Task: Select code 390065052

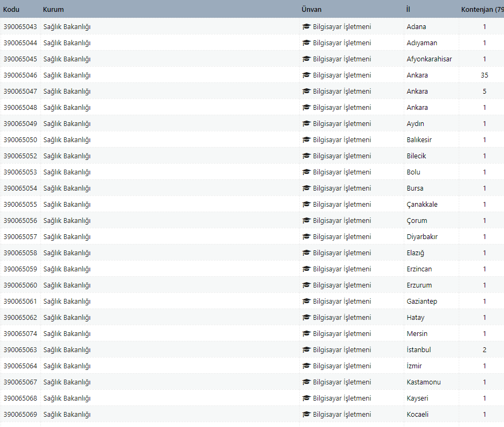Action: (x=20, y=156)
